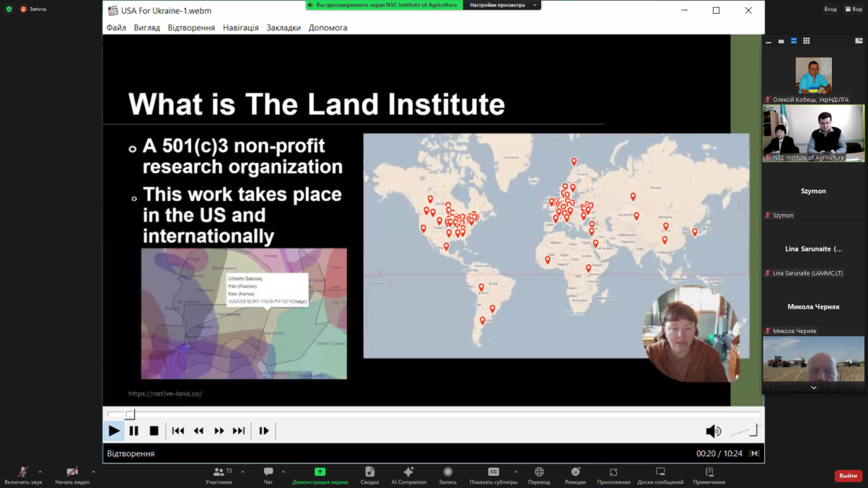Select the stacked strip thumbnail view
This screenshot has width=868, height=488.
pos(793,41)
